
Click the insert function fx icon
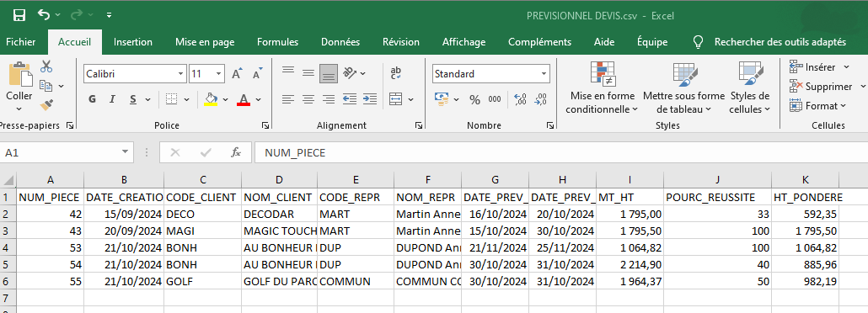(236, 152)
